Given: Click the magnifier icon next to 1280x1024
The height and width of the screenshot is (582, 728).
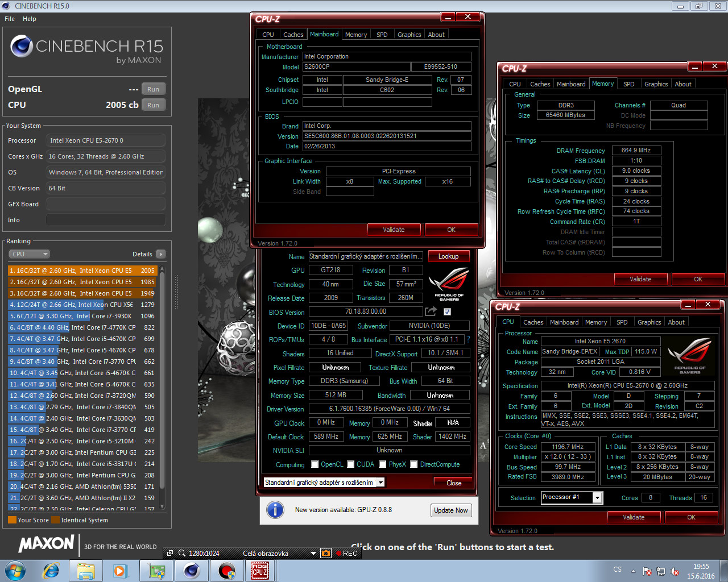Looking at the screenshot, I should tap(182, 553).
